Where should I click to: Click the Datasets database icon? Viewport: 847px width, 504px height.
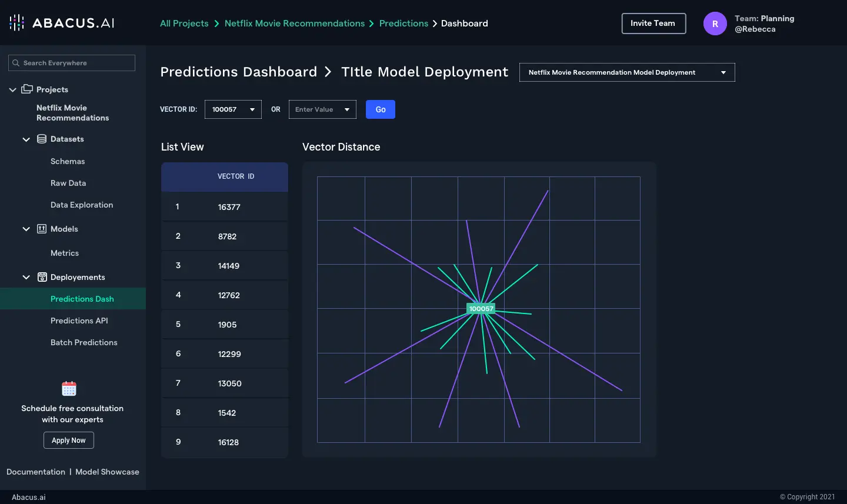pos(42,139)
